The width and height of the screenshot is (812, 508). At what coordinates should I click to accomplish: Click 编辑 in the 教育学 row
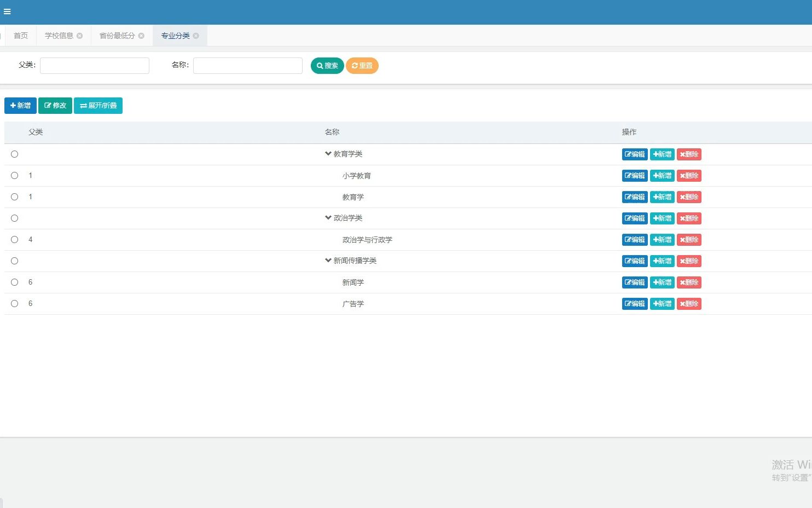click(635, 197)
